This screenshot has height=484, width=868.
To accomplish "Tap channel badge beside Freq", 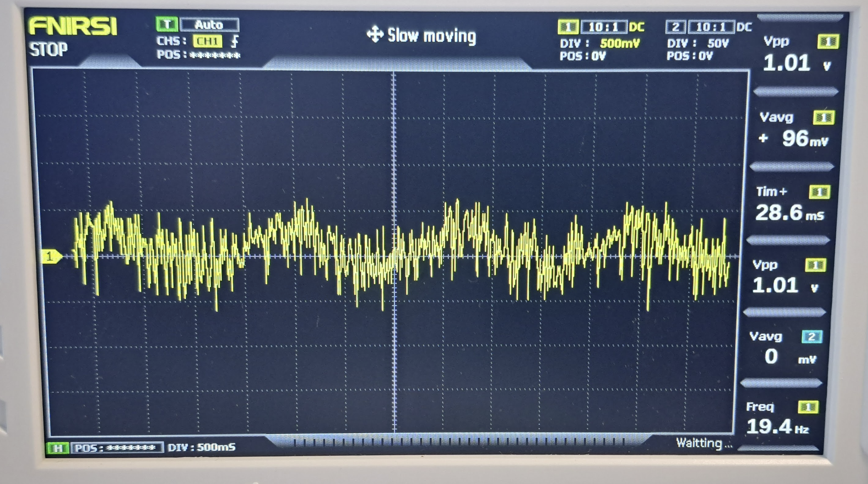I will (808, 407).
